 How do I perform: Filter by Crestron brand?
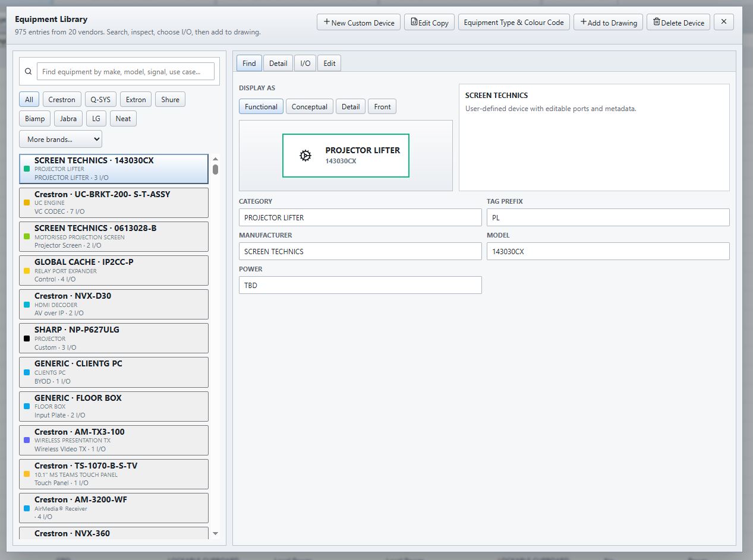[62, 99]
